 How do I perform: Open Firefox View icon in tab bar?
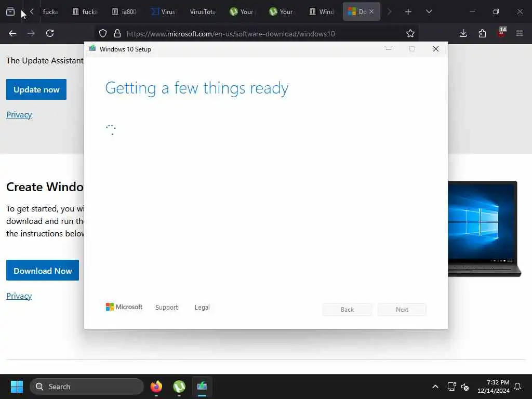pyautogui.click(x=10, y=11)
